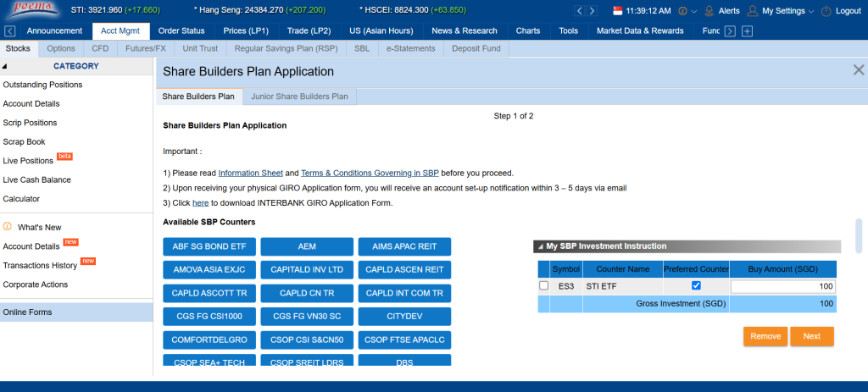Open the Futures/FX sub-tab

[146, 48]
